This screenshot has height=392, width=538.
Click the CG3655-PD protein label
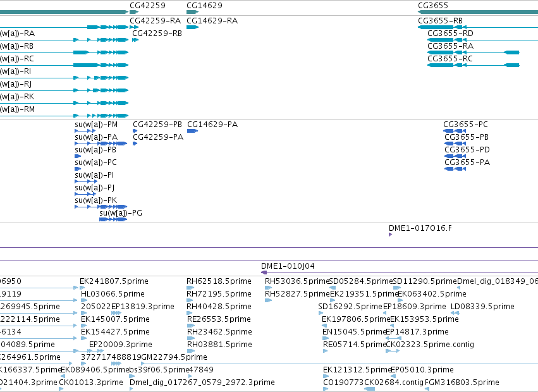[467, 150]
